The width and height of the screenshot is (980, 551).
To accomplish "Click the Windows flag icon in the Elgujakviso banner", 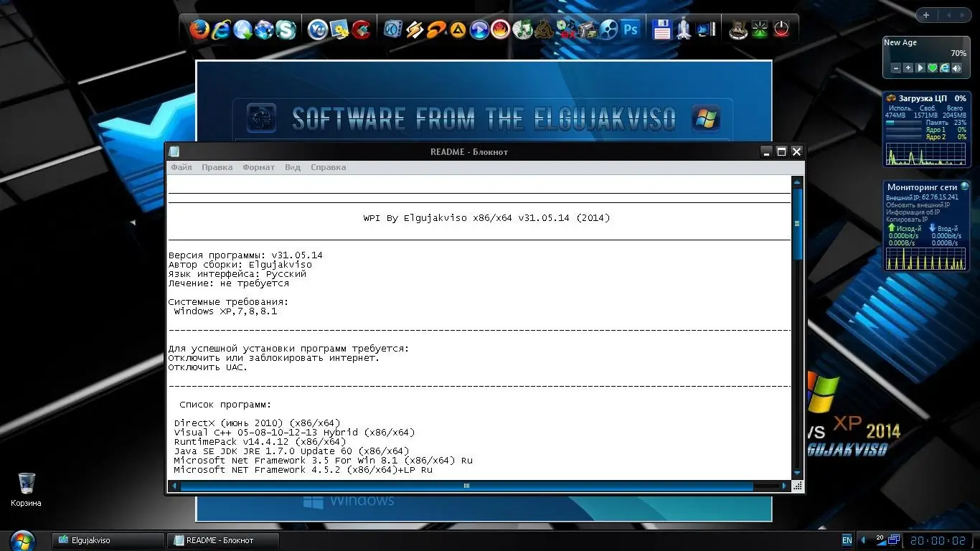I will [705, 118].
